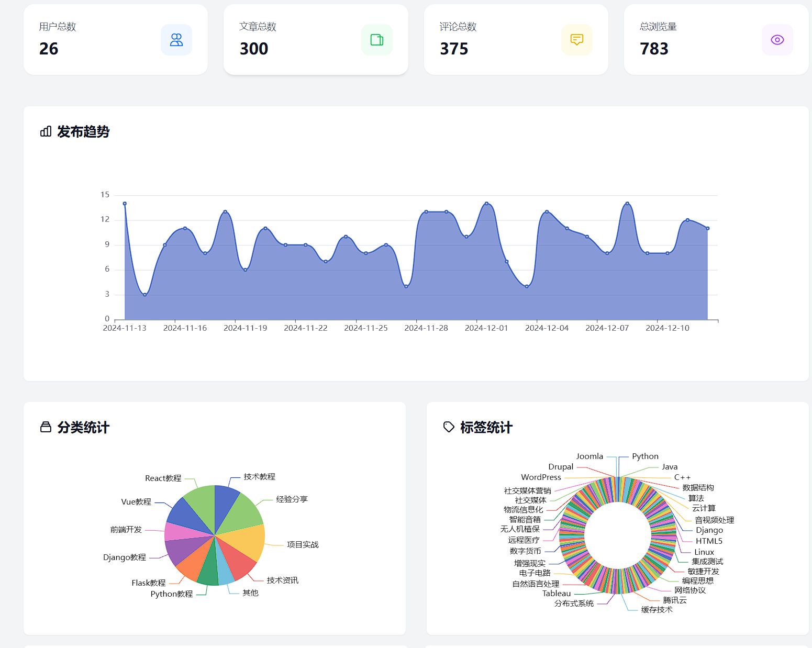
Task: Click the red 技术资讯 pie slice
Action: tap(238, 560)
